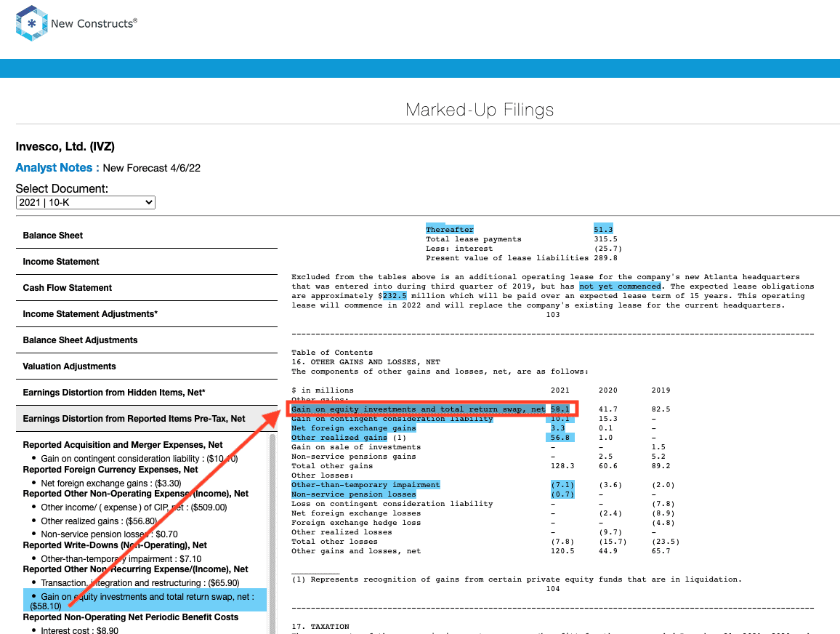This screenshot has width=840, height=634.
Task: Click the New Constructs hexagon logo
Action: [x=32, y=23]
